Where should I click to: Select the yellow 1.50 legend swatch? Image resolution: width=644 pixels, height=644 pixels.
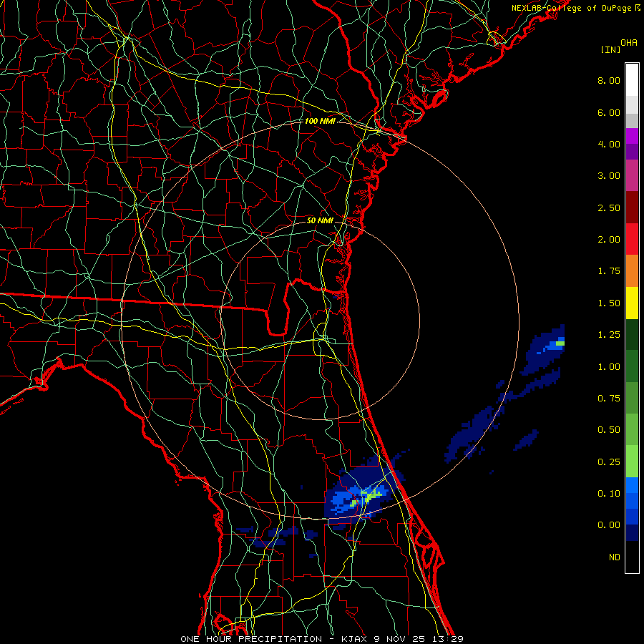[x=632, y=303]
